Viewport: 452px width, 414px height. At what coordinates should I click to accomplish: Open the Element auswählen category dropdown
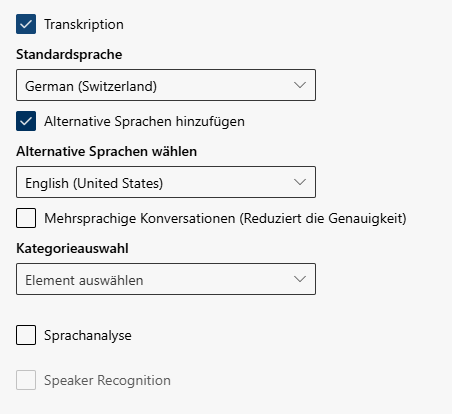(x=166, y=279)
